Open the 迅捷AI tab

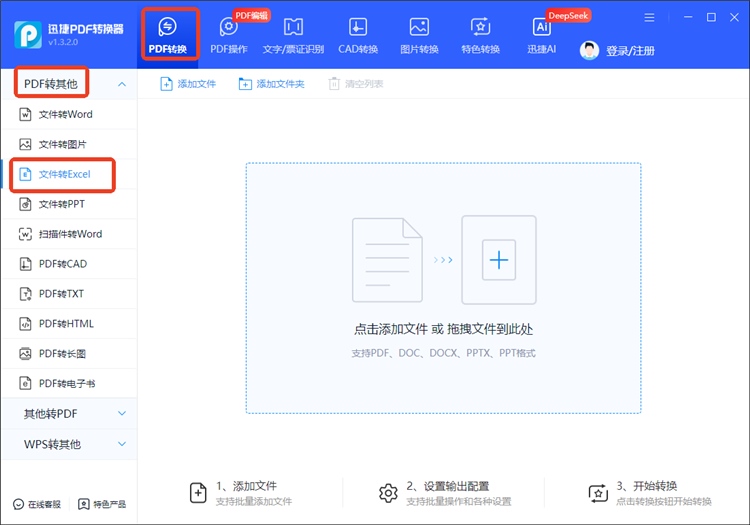541,35
